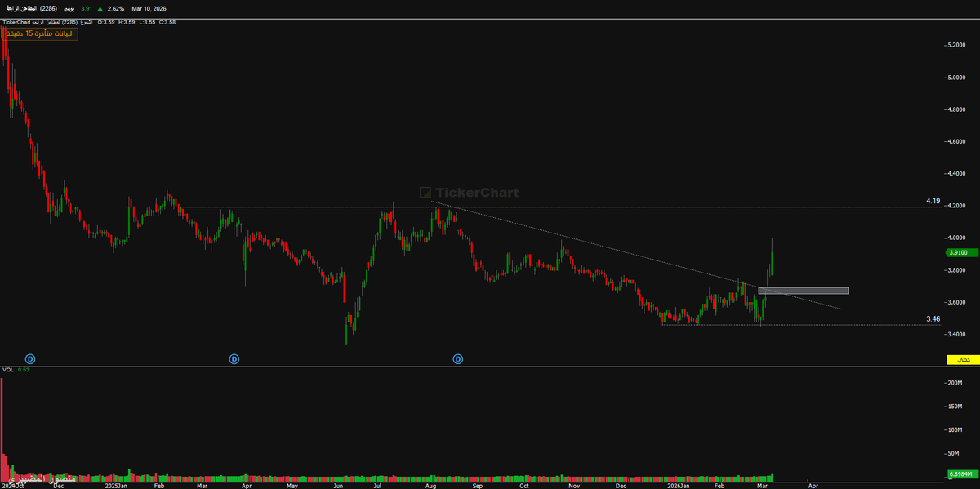Click the 2026Jan time axis label
This screenshot has width=980, height=489.
coord(678,485)
